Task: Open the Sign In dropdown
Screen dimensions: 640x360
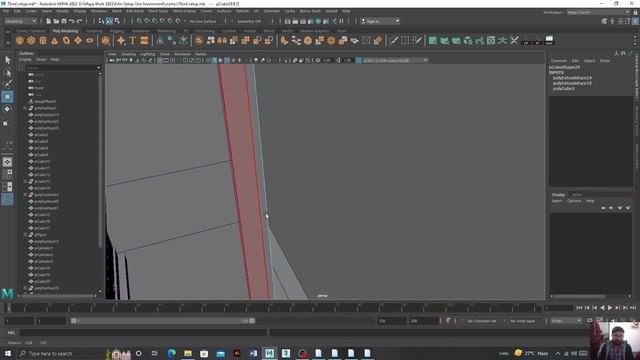Action: (x=380, y=21)
